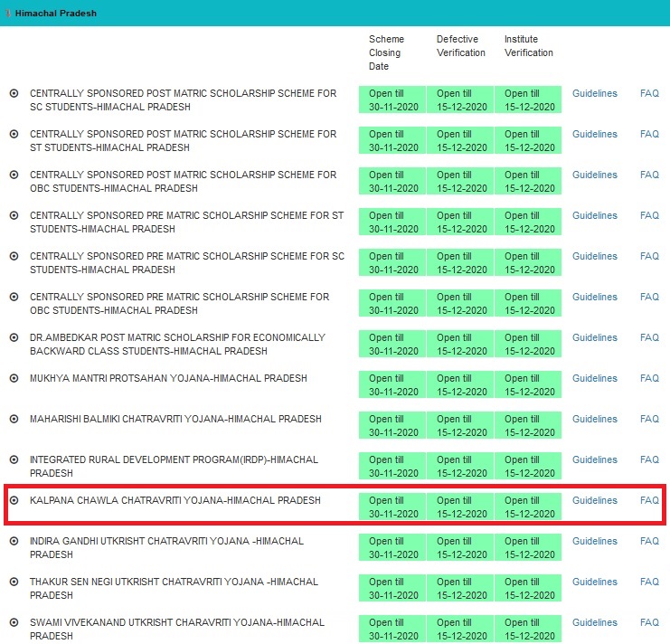
Task: Select 'DR.AMBEDKAR POST MATRIC SCHOLARSHIP' scheme name
Action: (x=129, y=337)
